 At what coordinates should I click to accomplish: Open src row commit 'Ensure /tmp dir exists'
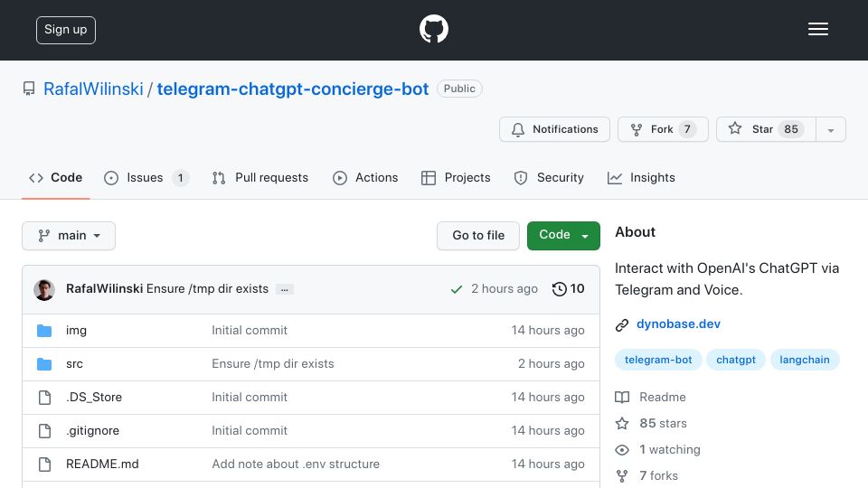[273, 363]
